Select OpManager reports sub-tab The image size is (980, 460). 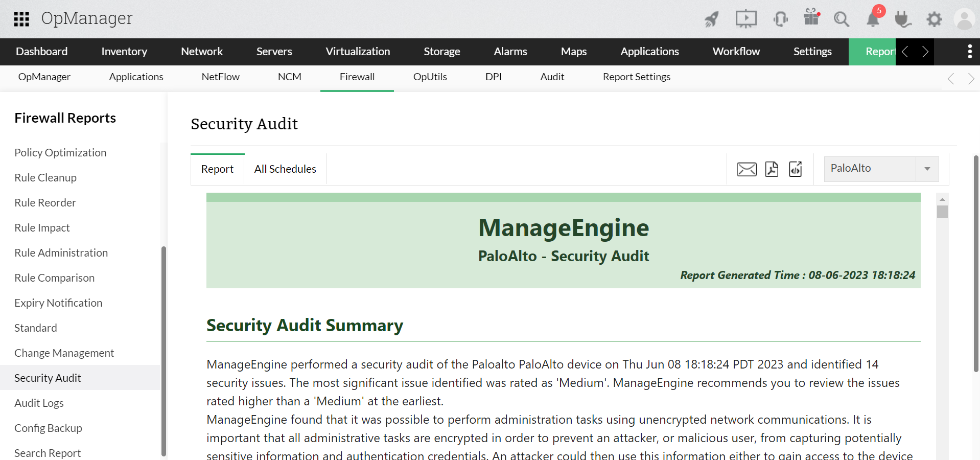click(44, 77)
